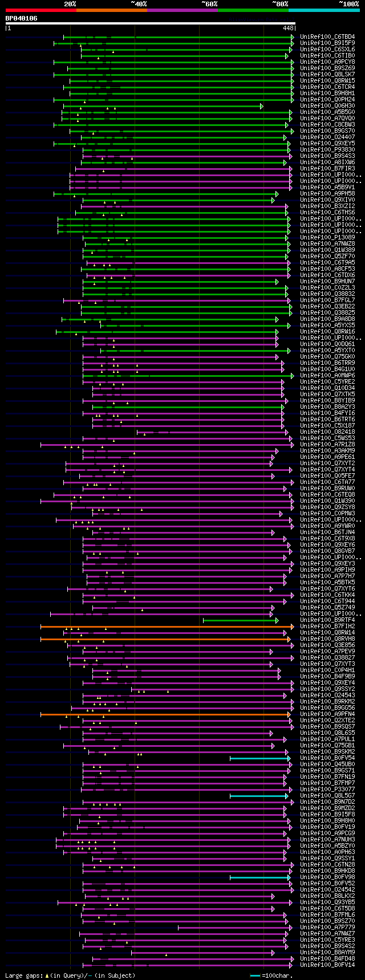Select the UniRef100_Q1W390 entry
The height and width of the screenshot is (980, 365).
[x=327, y=501]
